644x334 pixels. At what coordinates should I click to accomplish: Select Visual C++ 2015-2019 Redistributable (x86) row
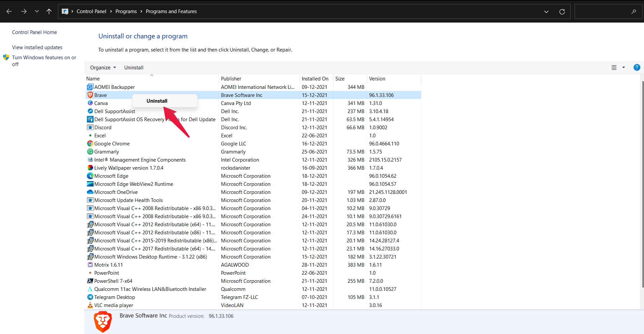pyautogui.click(x=253, y=241)
